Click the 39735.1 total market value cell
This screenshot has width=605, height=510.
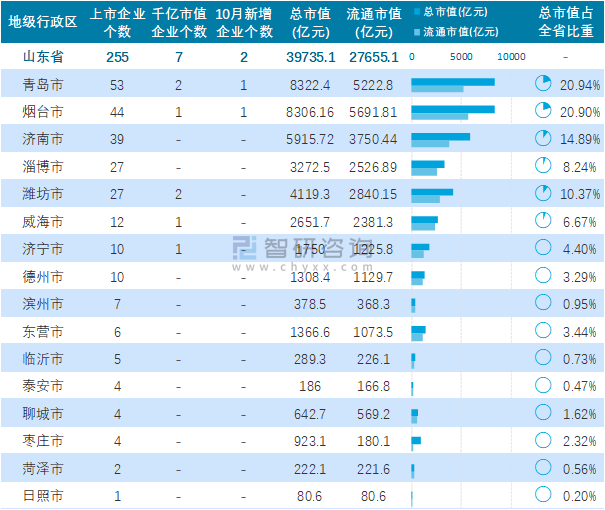[311, 57]
